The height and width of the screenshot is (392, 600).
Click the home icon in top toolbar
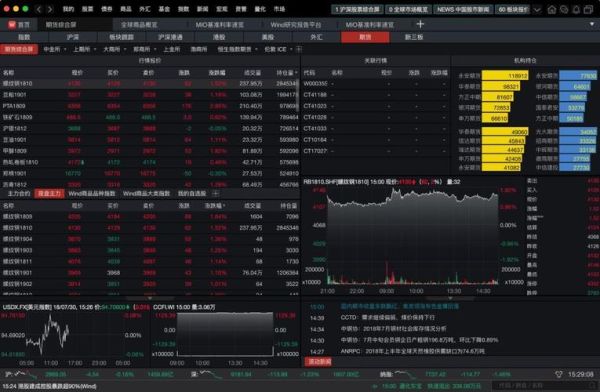coord(551,10)
